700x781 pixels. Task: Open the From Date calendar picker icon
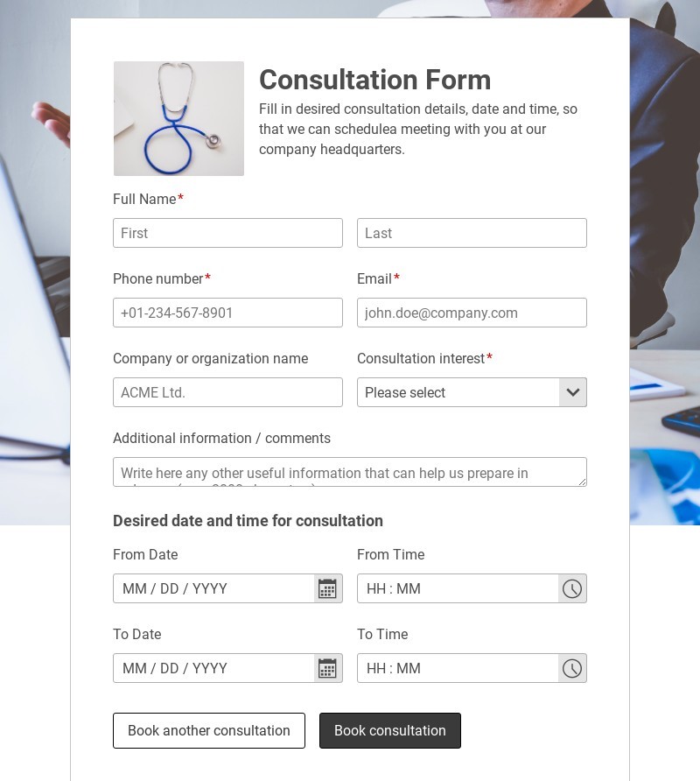coord(327,588)
